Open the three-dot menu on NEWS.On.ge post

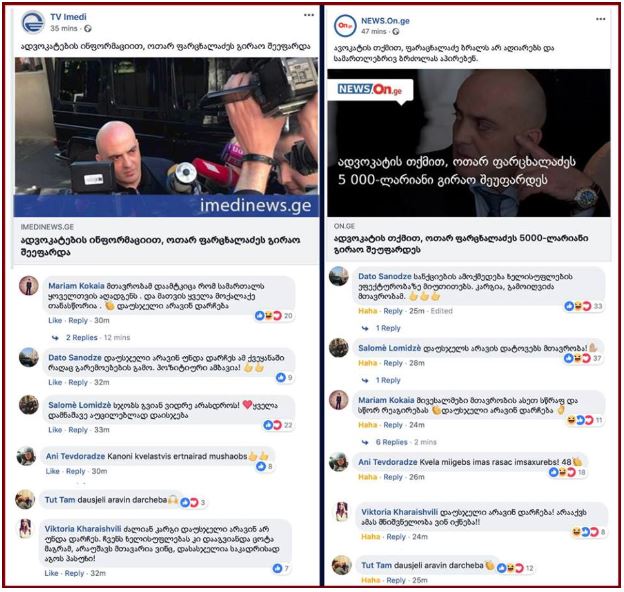click(x=601, y=19)
